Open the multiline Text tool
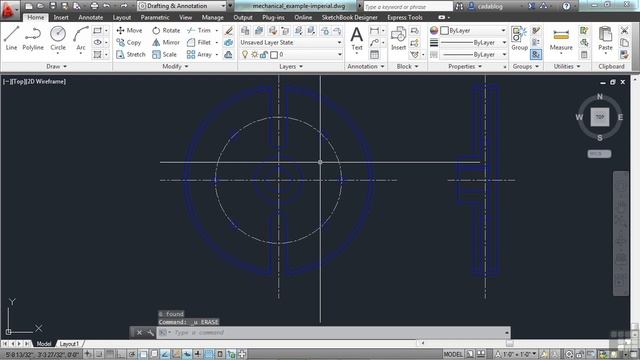 (357, 38)
